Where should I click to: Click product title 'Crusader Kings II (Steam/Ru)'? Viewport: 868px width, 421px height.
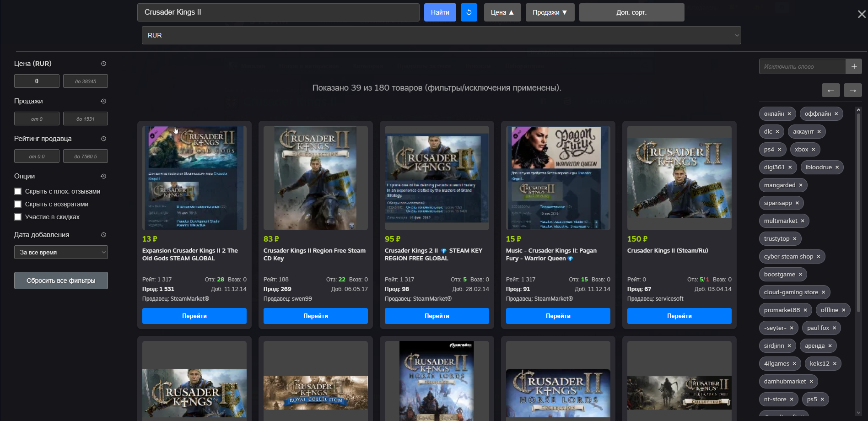(x=668, y=251)
